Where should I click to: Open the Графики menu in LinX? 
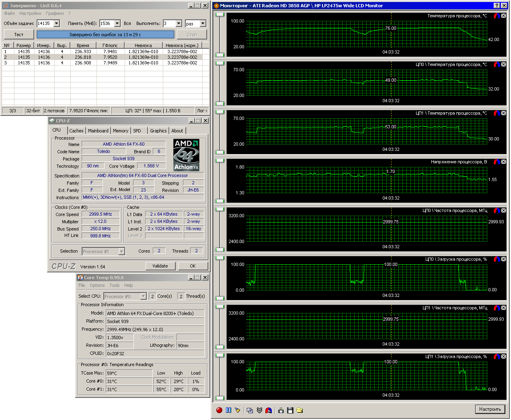pos(55,13)
